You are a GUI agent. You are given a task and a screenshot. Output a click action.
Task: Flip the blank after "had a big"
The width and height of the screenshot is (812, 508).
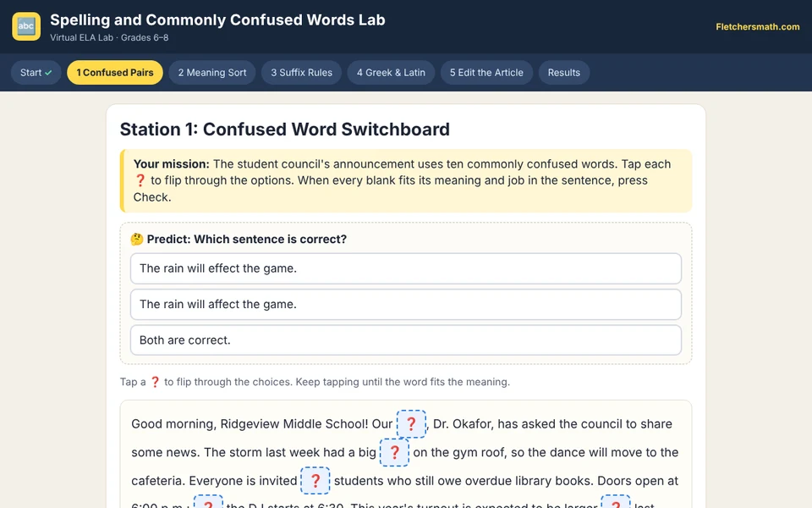[395, 452]
